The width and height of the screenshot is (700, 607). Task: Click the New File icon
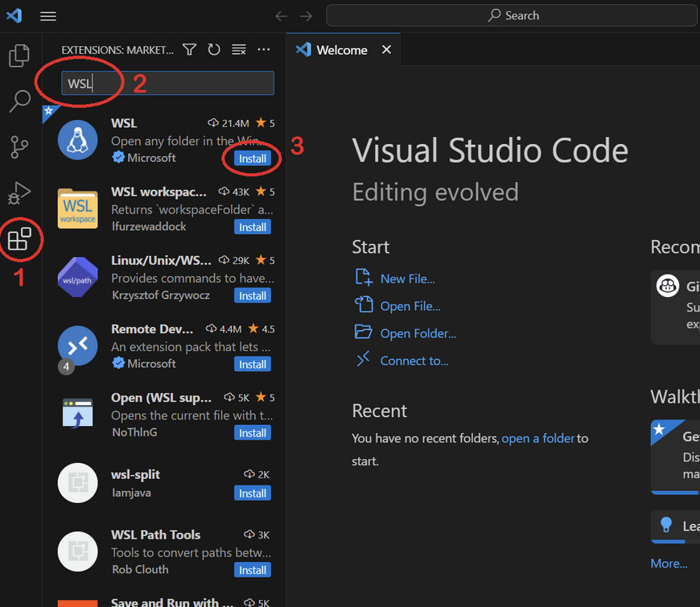(x=364, y=278)
